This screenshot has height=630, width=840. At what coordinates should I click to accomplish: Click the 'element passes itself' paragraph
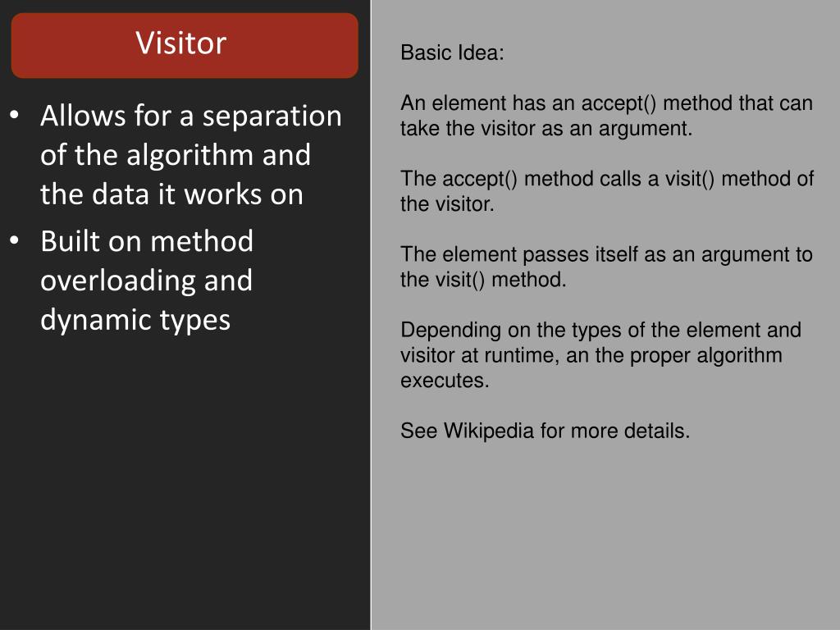click(606, 267)
